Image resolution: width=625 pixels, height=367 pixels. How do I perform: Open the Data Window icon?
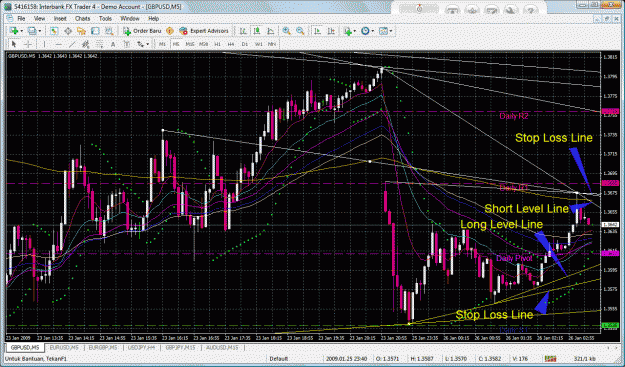coord(68,31)
